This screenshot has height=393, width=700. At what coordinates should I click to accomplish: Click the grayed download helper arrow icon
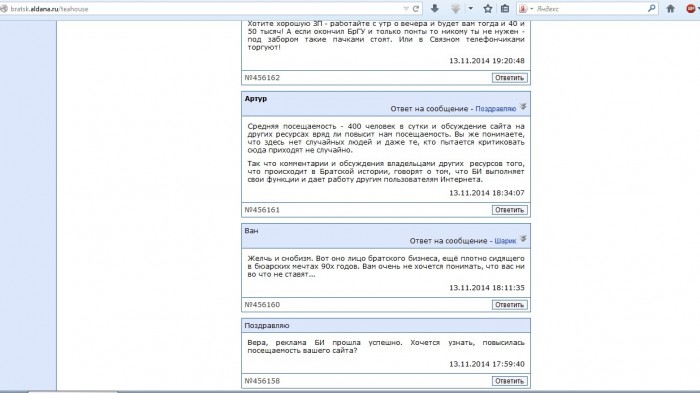pyautogui.click(x=455, y=8)
